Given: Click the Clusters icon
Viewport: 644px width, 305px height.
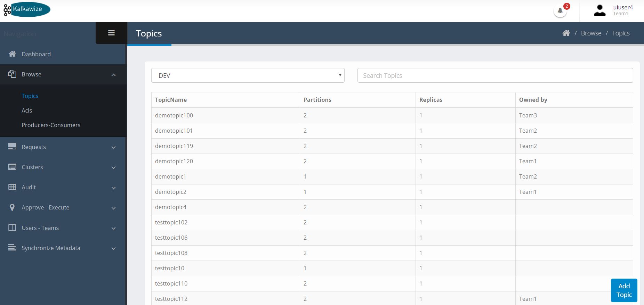Looking at the screenshot, I should (x=12, y=167).
